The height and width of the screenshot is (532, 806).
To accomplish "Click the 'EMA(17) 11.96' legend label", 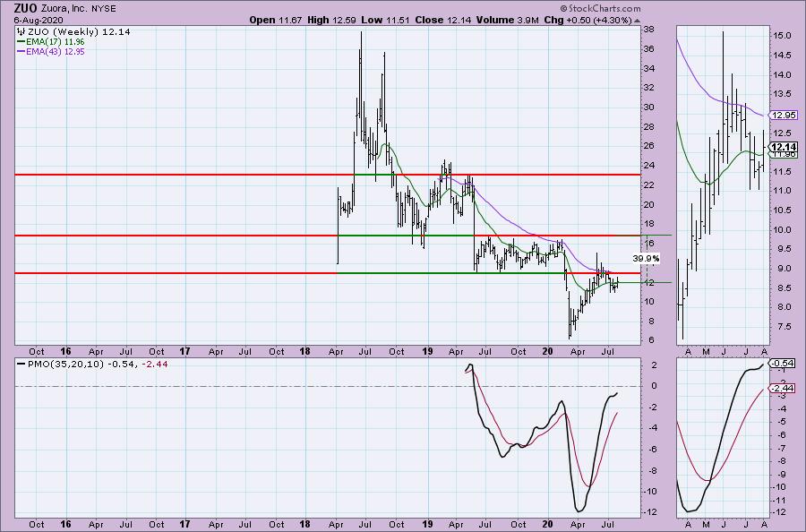I will tap(56, 41).
